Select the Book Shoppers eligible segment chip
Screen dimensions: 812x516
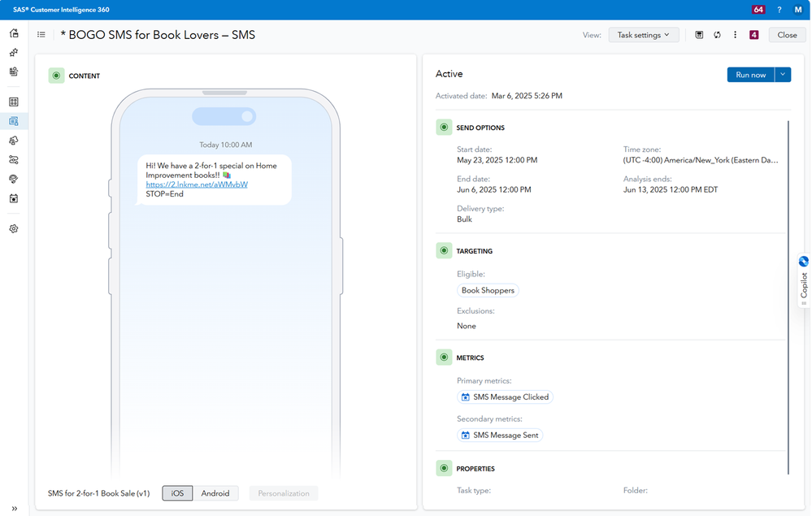(x=488, y=290)
